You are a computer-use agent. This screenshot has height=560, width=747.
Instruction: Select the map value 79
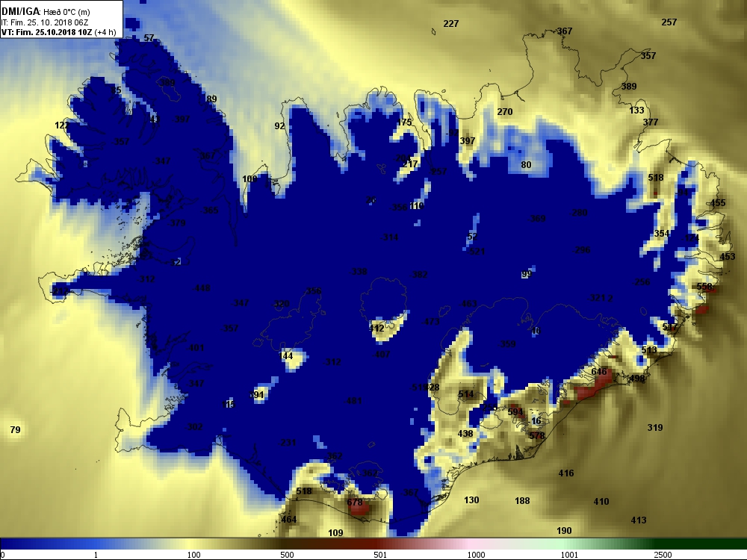pyautogui.click(x=15, y=429)
